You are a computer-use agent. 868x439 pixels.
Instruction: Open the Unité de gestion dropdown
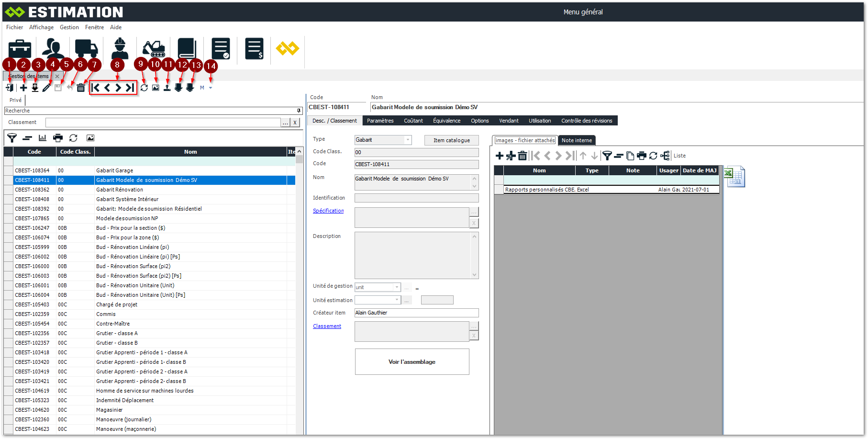(x=396, y=287)
